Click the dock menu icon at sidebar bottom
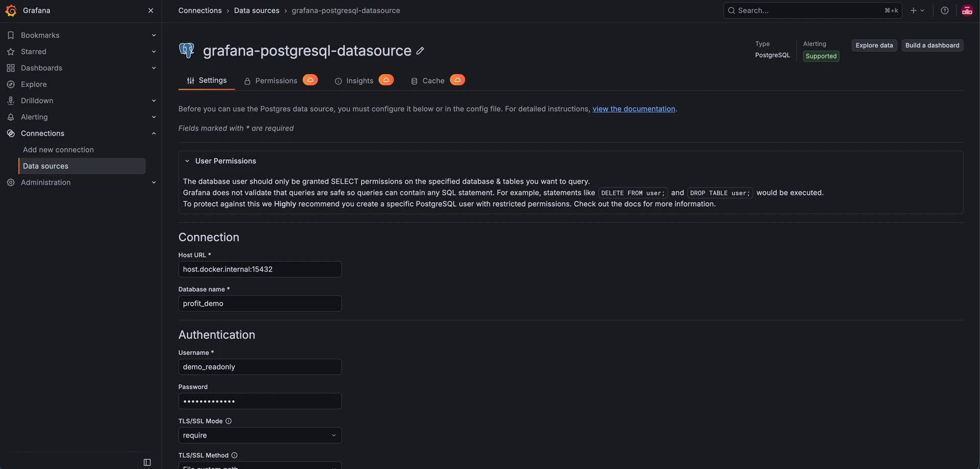The height and width of the screenshot is (469, 980). pos(147,462)
